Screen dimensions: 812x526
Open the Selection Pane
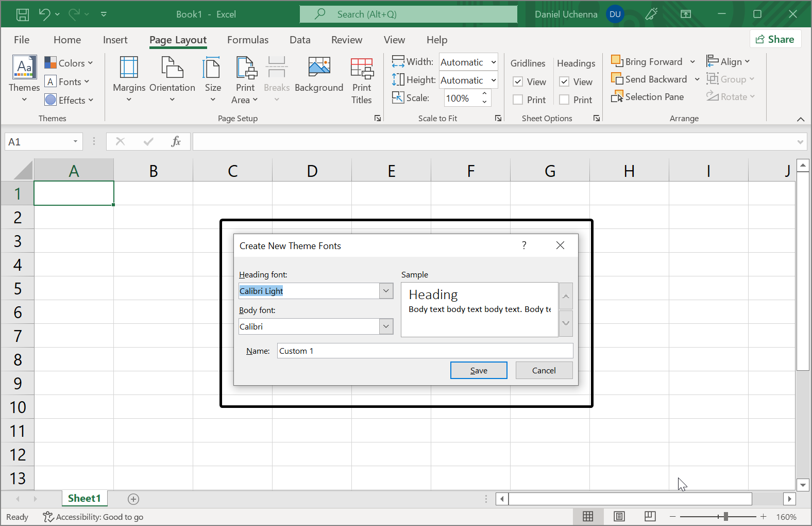(x=648, y=97)
